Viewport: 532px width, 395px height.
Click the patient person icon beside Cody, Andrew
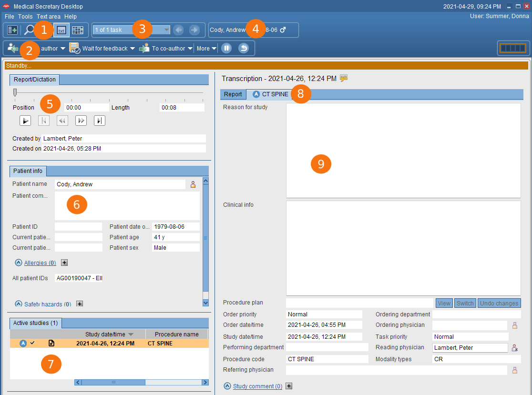tap(193, 184)
